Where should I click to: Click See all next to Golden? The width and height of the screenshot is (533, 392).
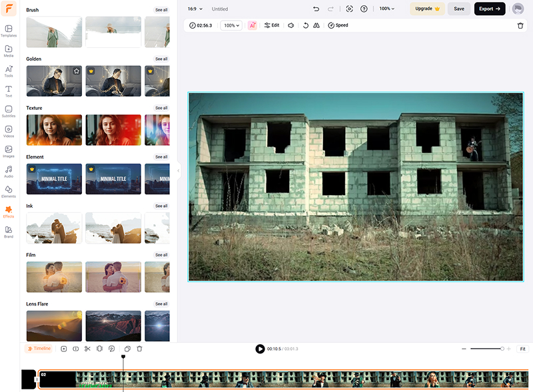pos(161,59)
